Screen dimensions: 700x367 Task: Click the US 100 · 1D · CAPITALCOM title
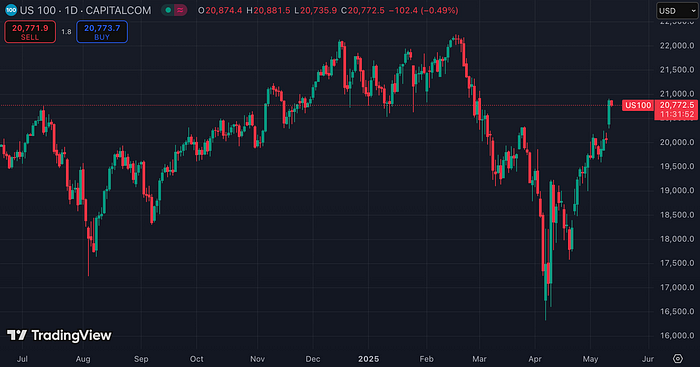pos(85,10)
